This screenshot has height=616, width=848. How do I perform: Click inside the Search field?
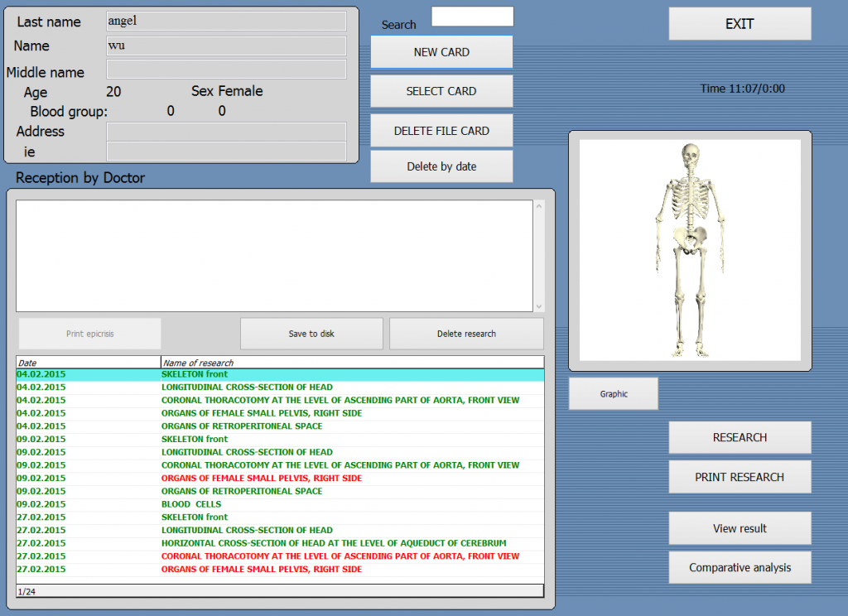(472, 16)
